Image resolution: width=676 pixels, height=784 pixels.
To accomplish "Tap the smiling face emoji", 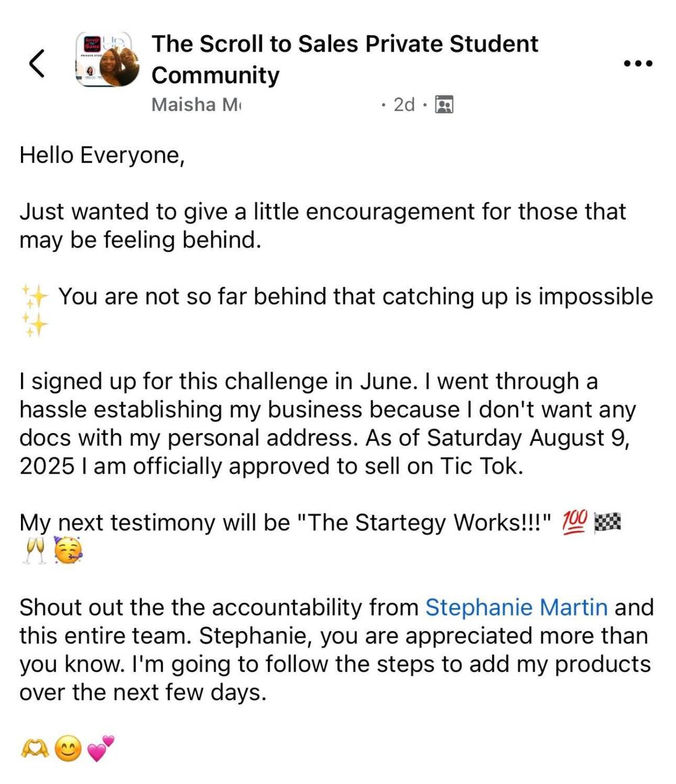I will [68, 748].
